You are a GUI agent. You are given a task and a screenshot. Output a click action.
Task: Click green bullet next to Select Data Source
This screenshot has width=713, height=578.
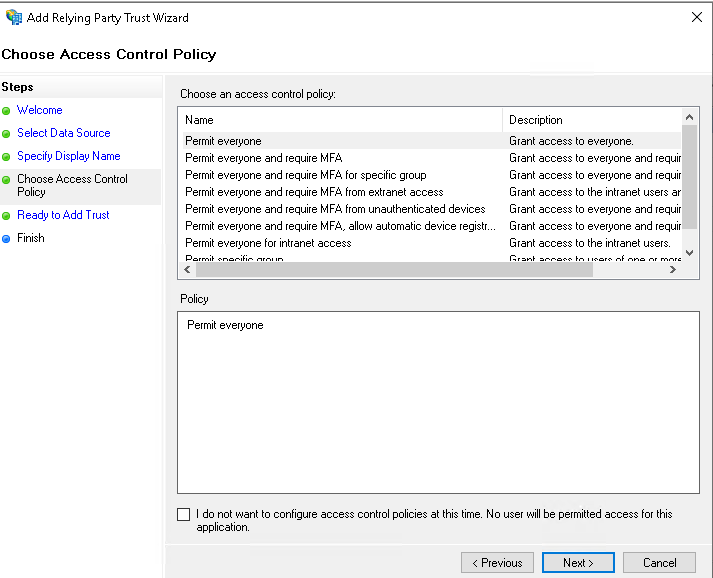[x=7, y=134]
